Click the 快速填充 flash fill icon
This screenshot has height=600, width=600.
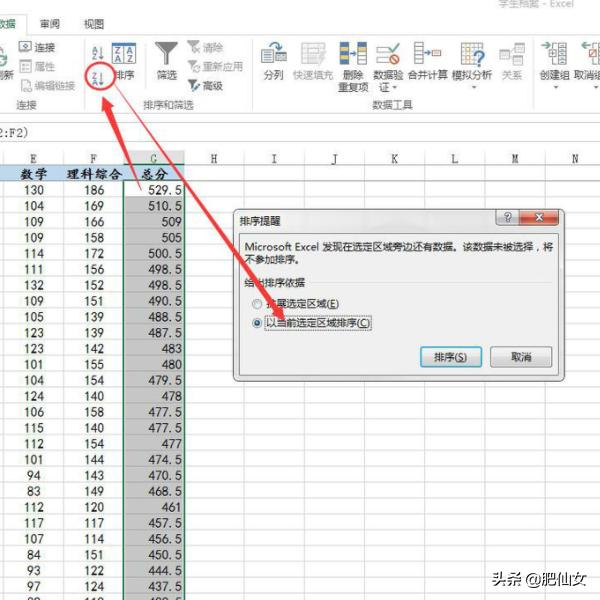click(x=313, y=53)
